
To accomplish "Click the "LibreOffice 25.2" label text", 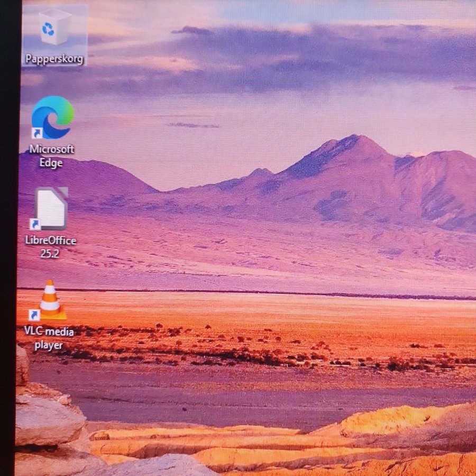I will pos(51,246).
